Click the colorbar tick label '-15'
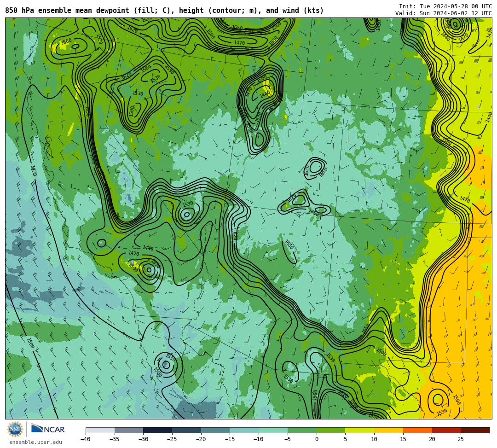The image size is (497, 448). coord(230,439)
